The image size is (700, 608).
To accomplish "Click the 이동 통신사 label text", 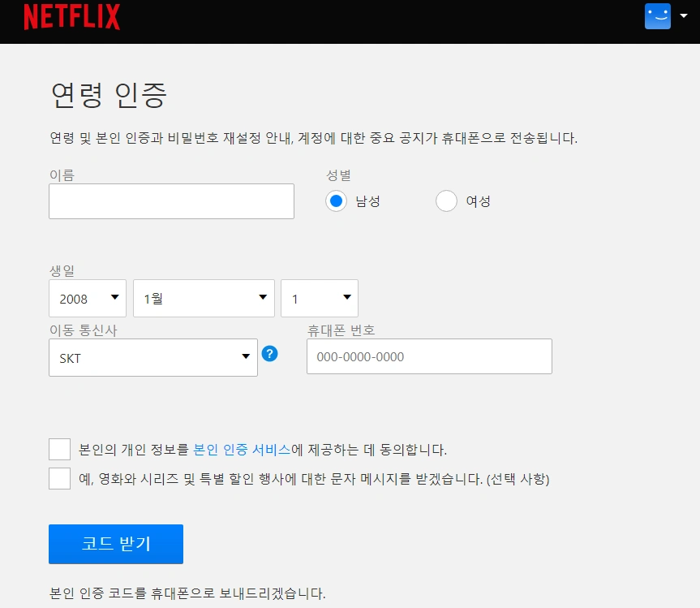I will 84,330.
